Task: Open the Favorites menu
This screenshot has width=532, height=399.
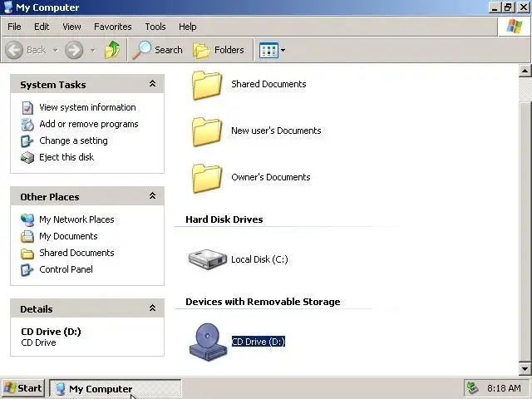Action: tap(113, 27)
